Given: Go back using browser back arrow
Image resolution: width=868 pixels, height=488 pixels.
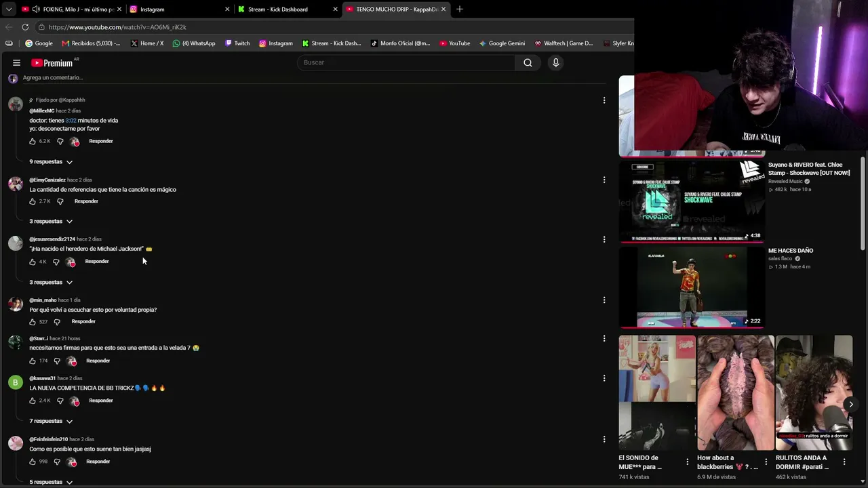Looking at the screenshot, I should [9, 27].
